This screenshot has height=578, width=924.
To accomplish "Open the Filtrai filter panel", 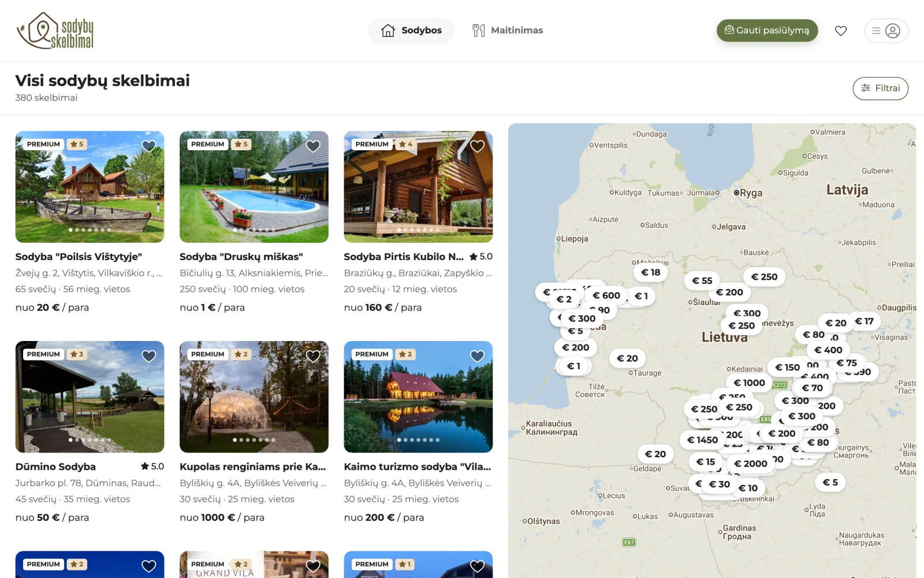I will (x=880, y=88).
